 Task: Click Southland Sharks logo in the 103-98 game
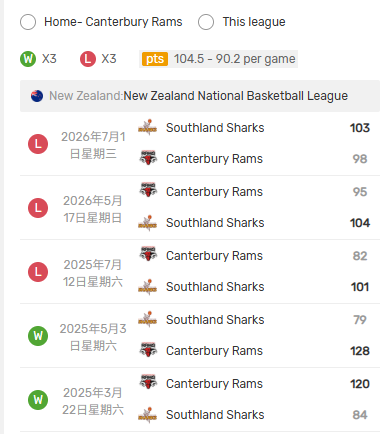click(x=148, y=127)
